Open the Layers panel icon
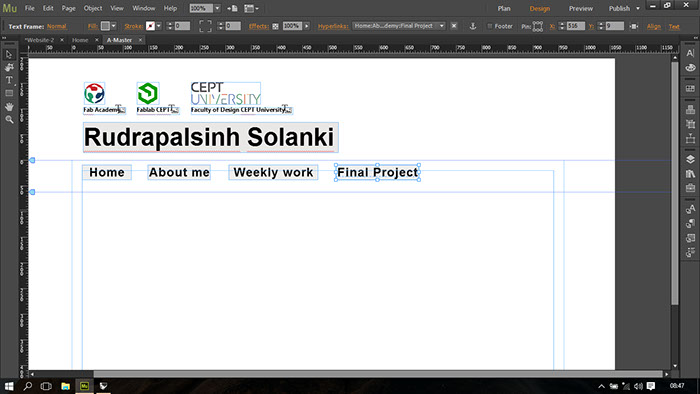Screen dimensions: 700x394 pyautogui.click(x=690, y=159)
